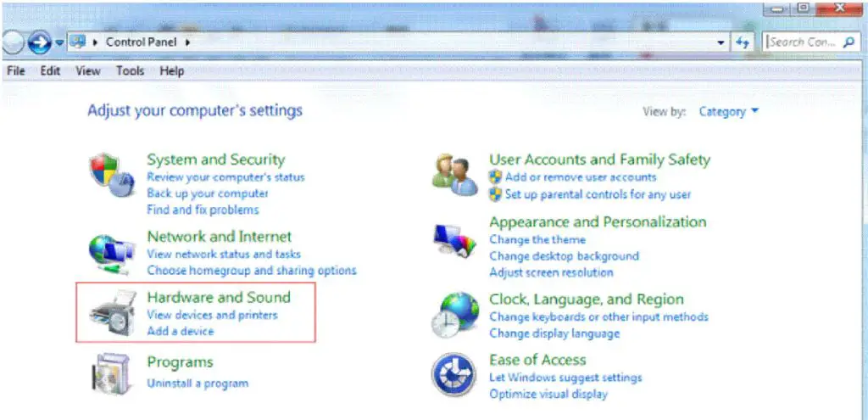The image size is (868, 420).
Task: Open the Tools menu
Action: pos(130,71)
